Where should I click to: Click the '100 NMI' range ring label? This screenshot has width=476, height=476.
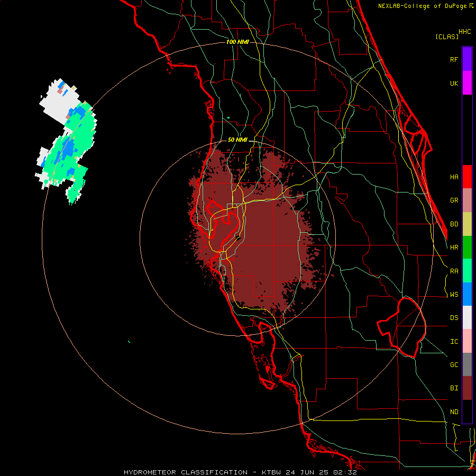click(237, 42)
